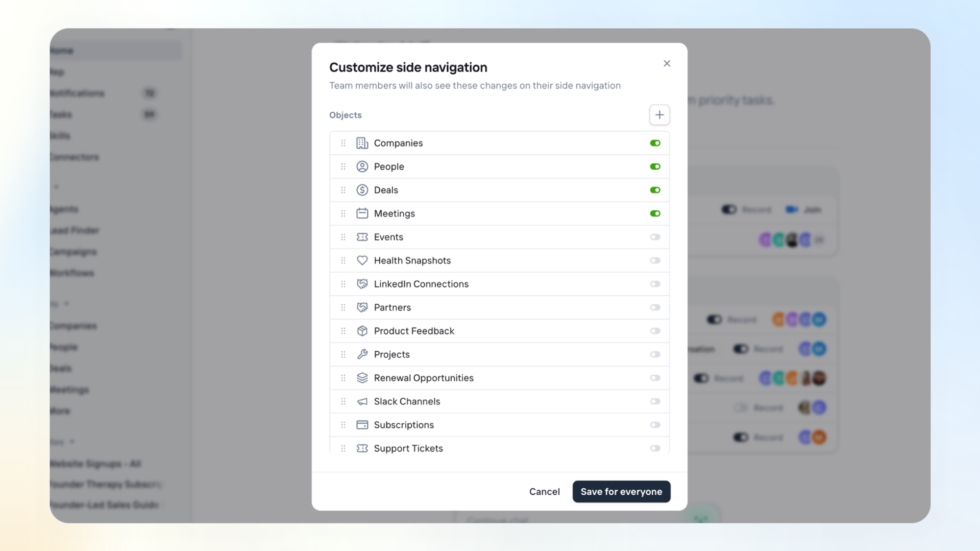Click the Renewal Opportunities layers icon

click(362, 378)
